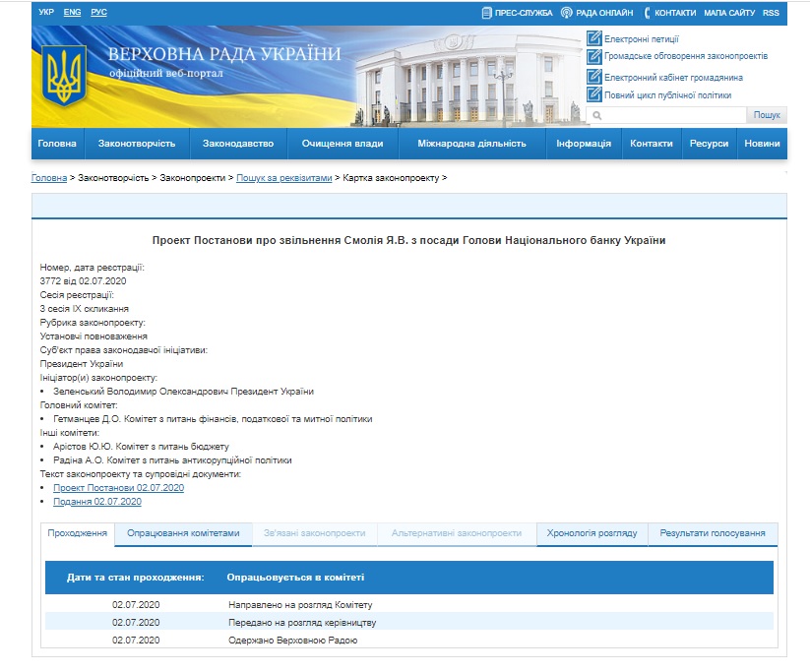Screen dimensions: 810x672
Task: Open Подання 02.07.2020 document
Action: (x=97, y=502)
